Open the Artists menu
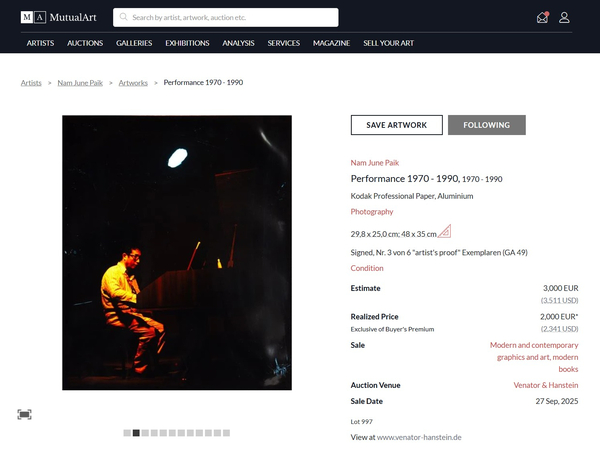Screen dimensions: 600x450 pos(40,43)
